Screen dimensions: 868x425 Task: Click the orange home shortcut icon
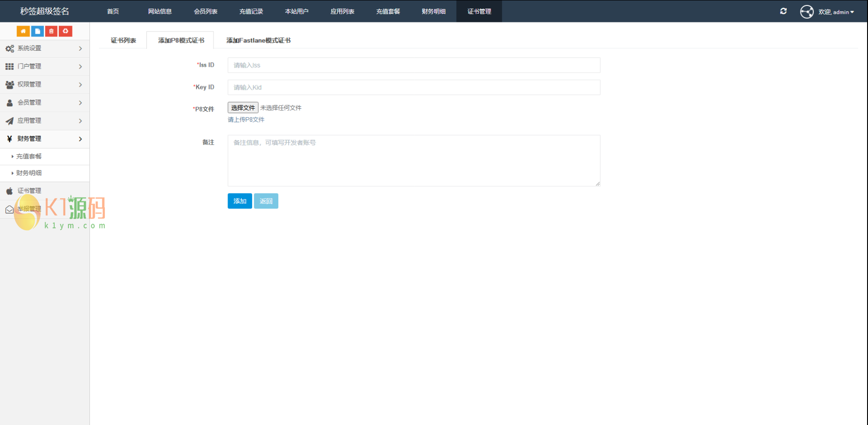pyautogui.click(x=23, y=31)
